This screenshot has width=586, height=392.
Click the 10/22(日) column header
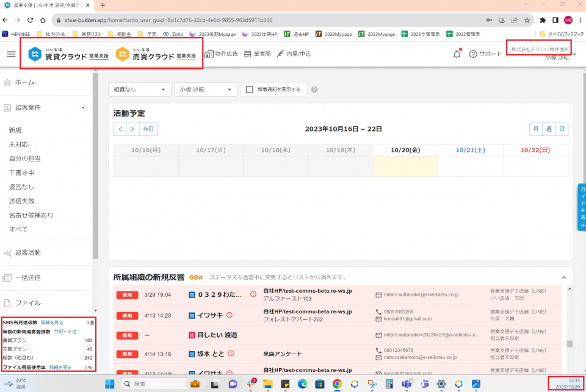[535, 150]
